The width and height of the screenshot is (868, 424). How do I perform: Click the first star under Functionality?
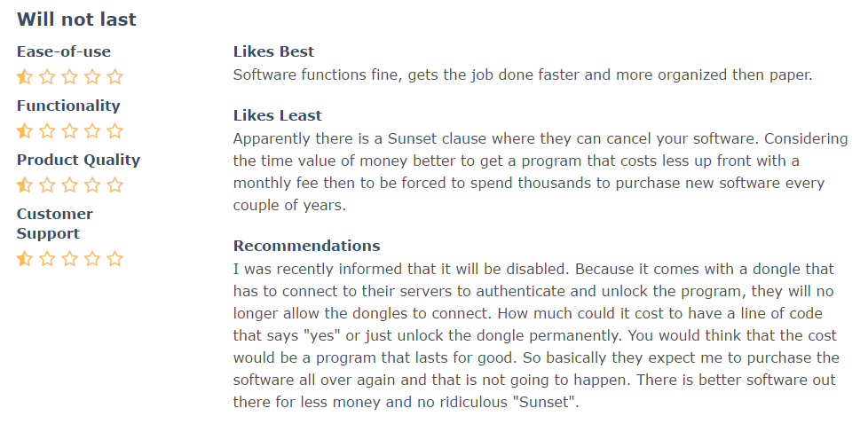click(25, 130)
